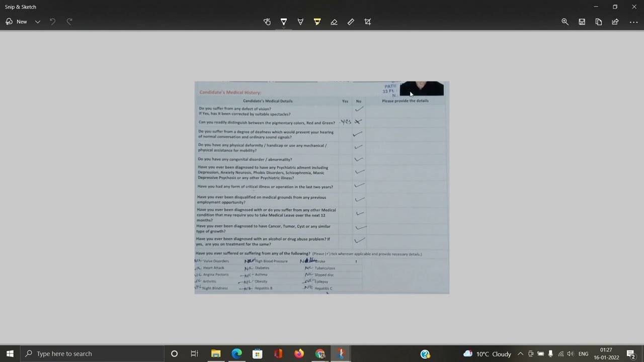Select the Ballpoint pen tool
Screen dimensions: 644x362
click(x=284, y=22)
